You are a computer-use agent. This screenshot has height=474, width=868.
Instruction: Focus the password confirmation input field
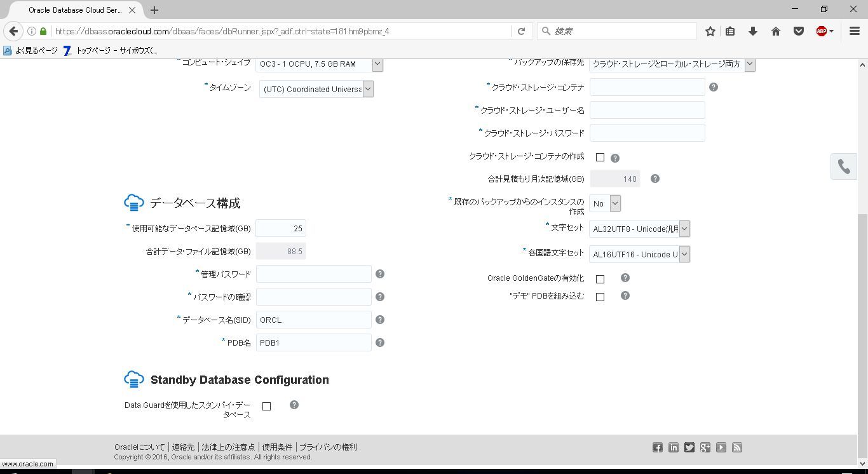click(314, 297)
